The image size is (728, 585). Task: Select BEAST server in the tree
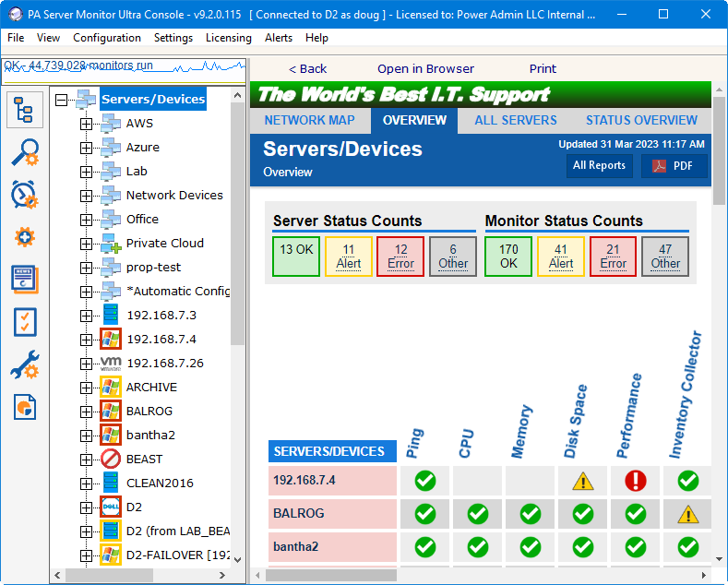point(144,460)
